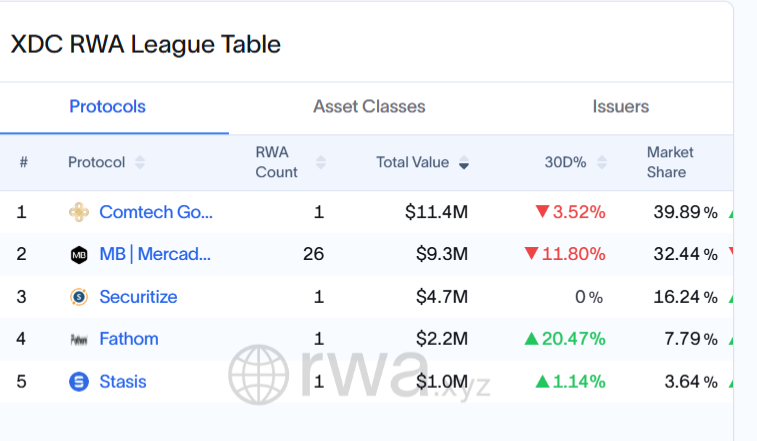Click the rwa.xyz globe watermark logo
757x441 pixels.
(260, 376)
